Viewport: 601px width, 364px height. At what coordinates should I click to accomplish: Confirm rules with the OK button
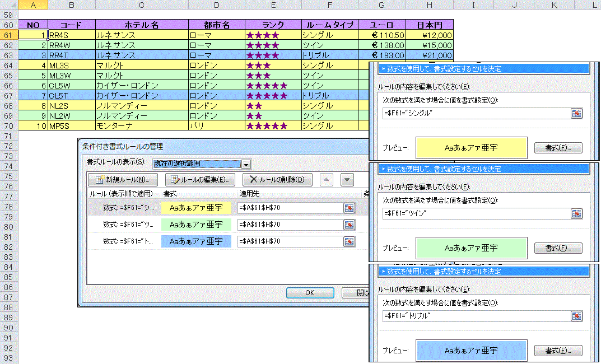click(x=310, y=292)
